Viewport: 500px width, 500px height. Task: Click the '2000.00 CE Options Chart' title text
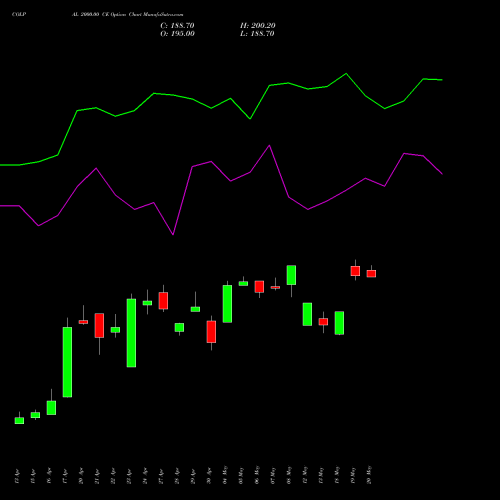(111, 15)
